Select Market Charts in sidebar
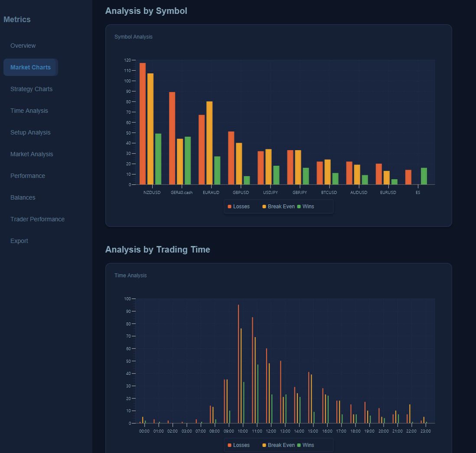This screenshot has width=476, height=453. [30, 67]
